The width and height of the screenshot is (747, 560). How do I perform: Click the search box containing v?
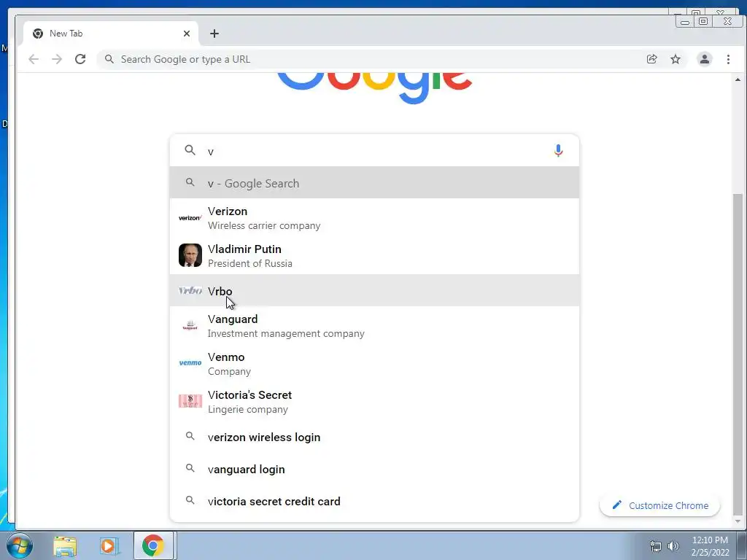(x=374, y=150)
